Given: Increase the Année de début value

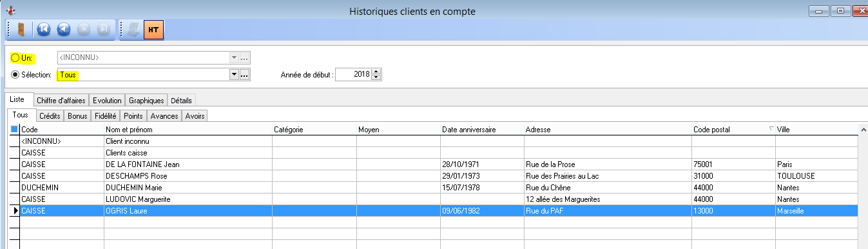Looking at the screenshot, I should coord(377,72).
